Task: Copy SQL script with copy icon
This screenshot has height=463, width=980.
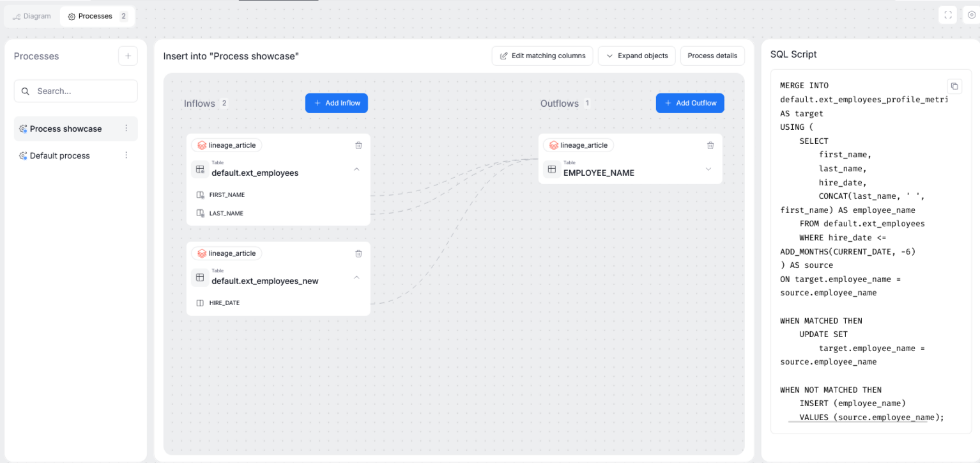Action: pyautogui.click(x=954, y=86)
